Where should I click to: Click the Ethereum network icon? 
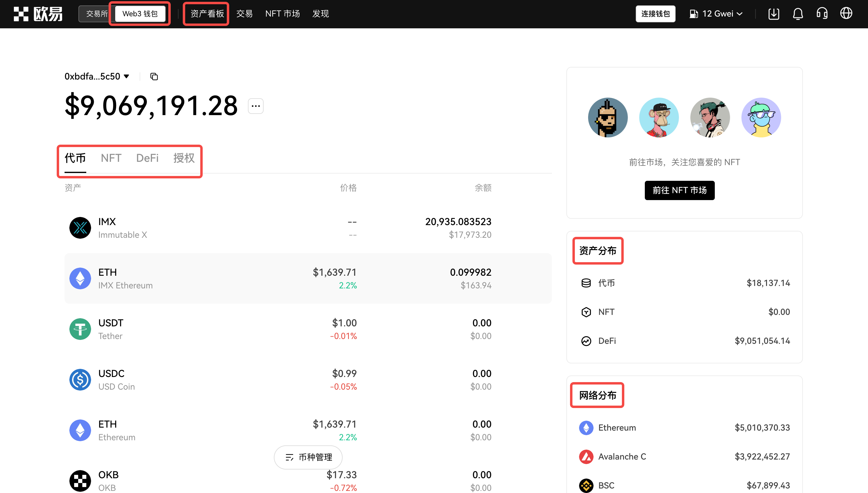click(x=586, y=428)
